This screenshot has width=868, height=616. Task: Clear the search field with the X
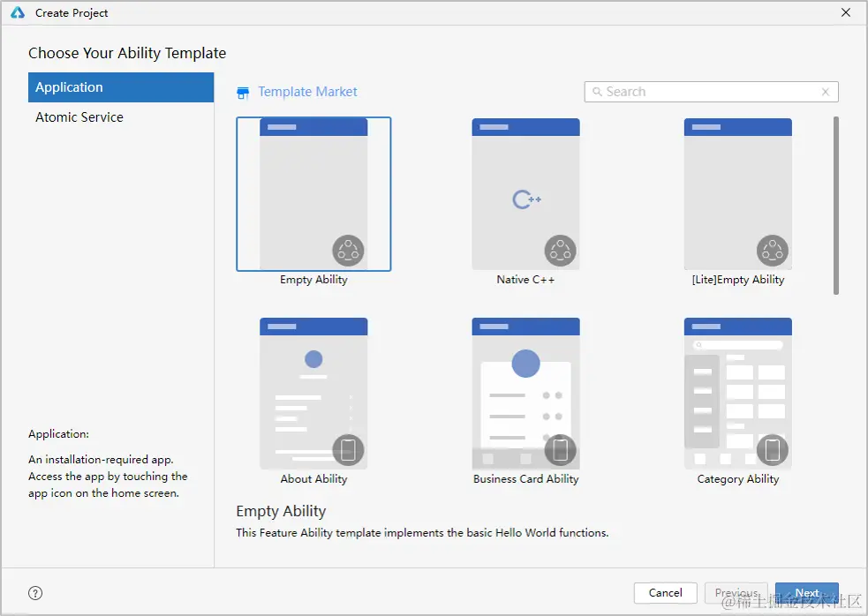click(826, 92)
